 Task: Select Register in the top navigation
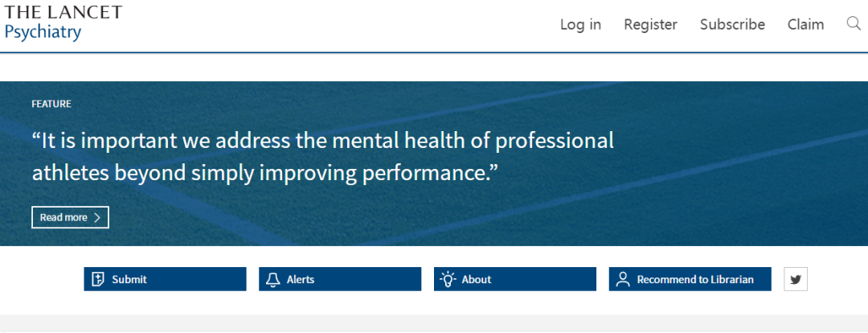point(650,24)
